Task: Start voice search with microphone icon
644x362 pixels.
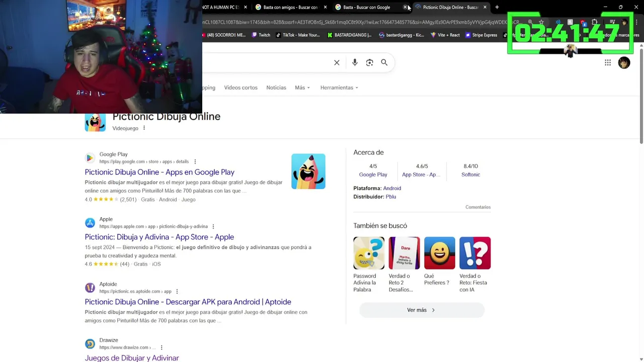Action: [x=355, y=62]
